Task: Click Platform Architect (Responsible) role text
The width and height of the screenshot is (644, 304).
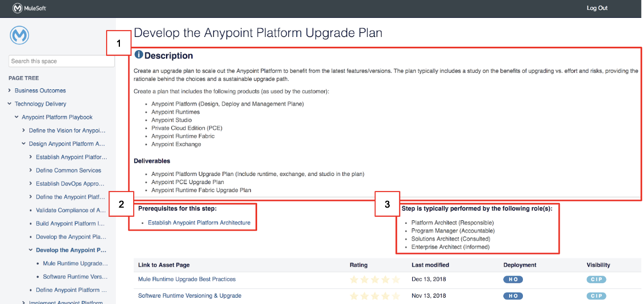Action: (x=452, y=223)
